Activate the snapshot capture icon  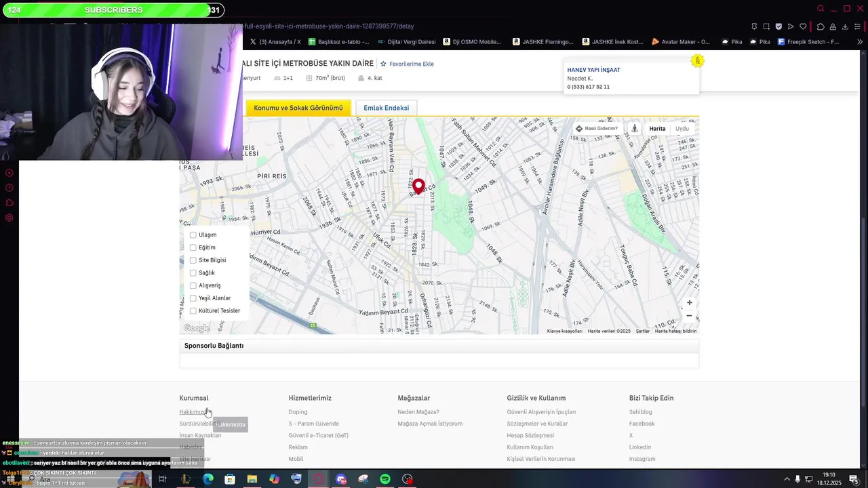(x=766, y=26)
